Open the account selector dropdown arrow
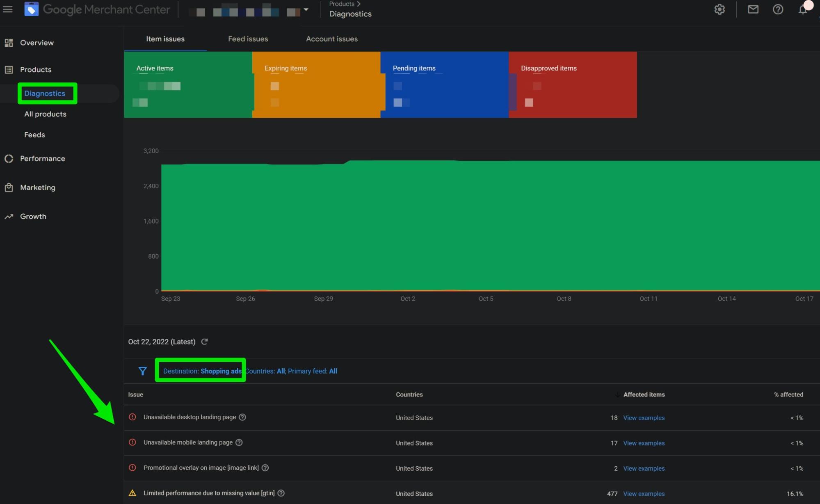The height and width of the screenshot is (504, 820). (306, 9)
